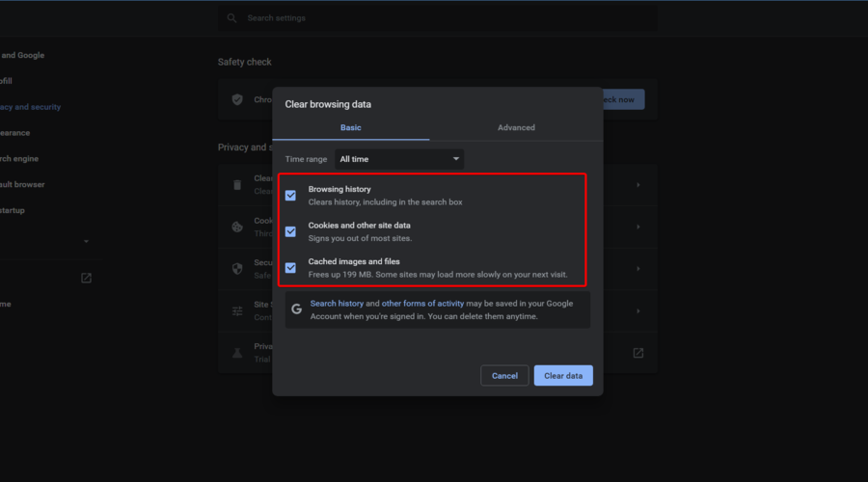Uncheck Cookies and other site data checkbox

pyautogui.click(x=290, y=231)
